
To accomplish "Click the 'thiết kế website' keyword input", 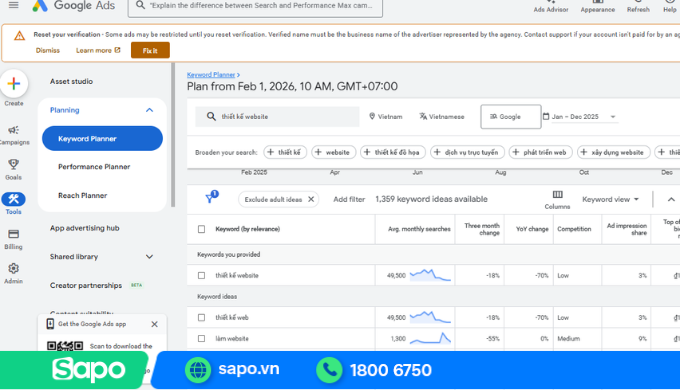I will (x=277, y=116).
